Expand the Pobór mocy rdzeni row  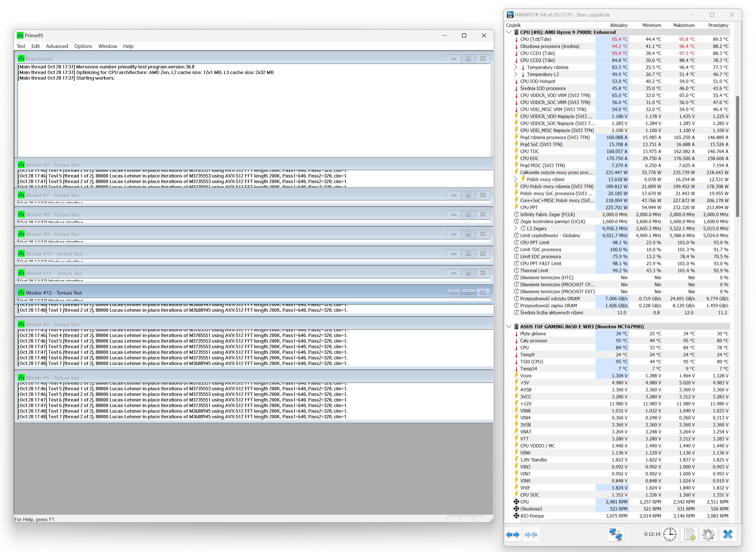click(x=516, y=179)
